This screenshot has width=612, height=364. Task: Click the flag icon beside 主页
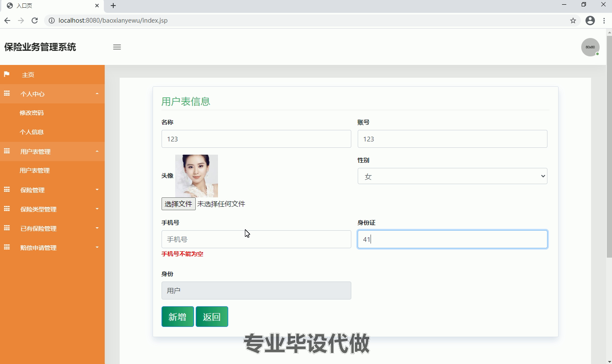pyautogui.click(x=7, y=74)
